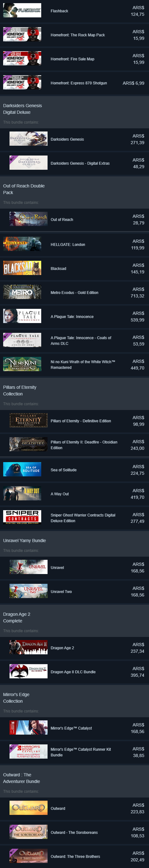The width and height of the screenshot is (149, 868).
Task: Open the Blacksad game thumbnail
Action: (x=22, y=268)
